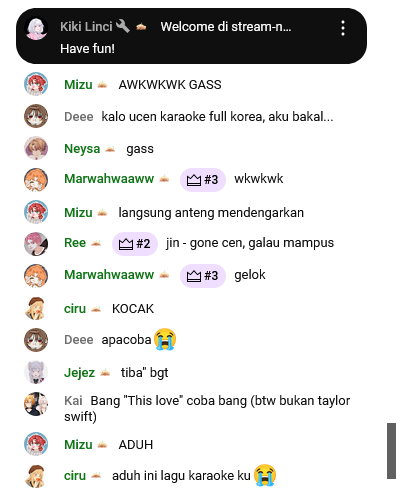Click Marwahwaaww username beside the gelok message
The width and height of the screenshot is (400, 496).
tap(109, 275)
